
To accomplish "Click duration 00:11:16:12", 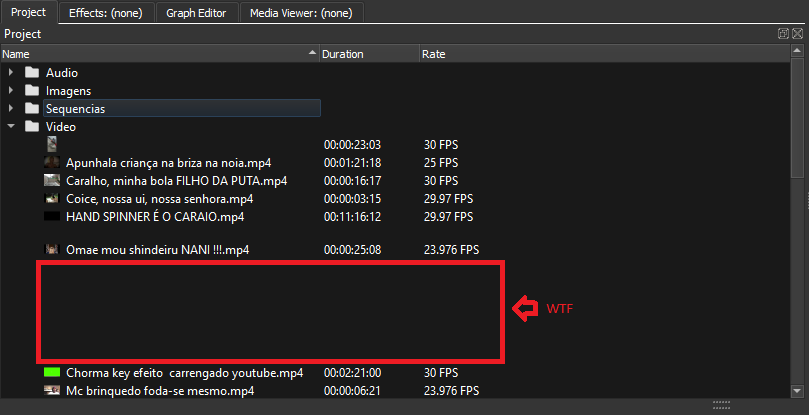I will click(352, 217).
